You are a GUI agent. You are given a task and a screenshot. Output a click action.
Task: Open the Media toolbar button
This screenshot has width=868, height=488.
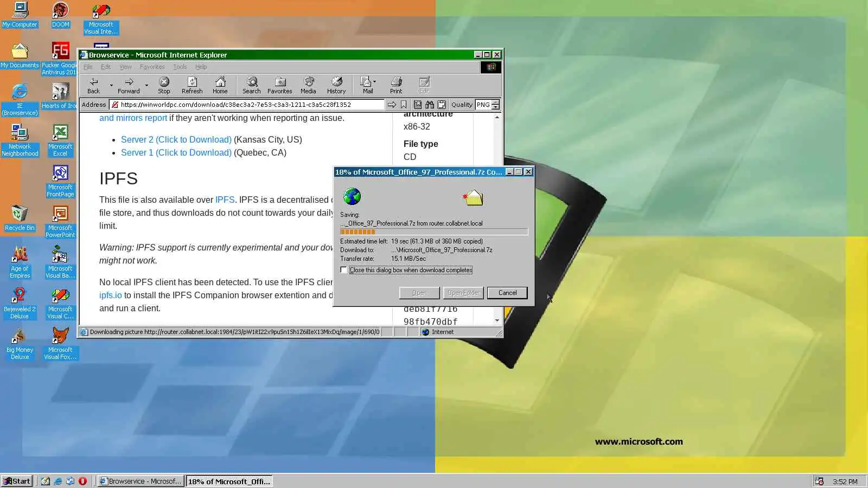pyautogui.click(x=308, y=85)
